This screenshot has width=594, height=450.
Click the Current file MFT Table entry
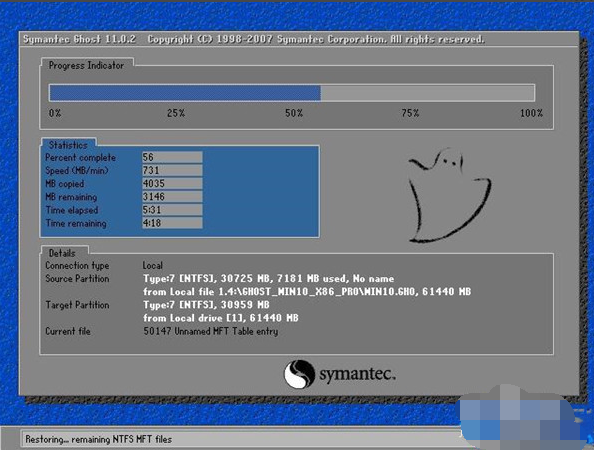pyautogui.click(x=211, y=331)
